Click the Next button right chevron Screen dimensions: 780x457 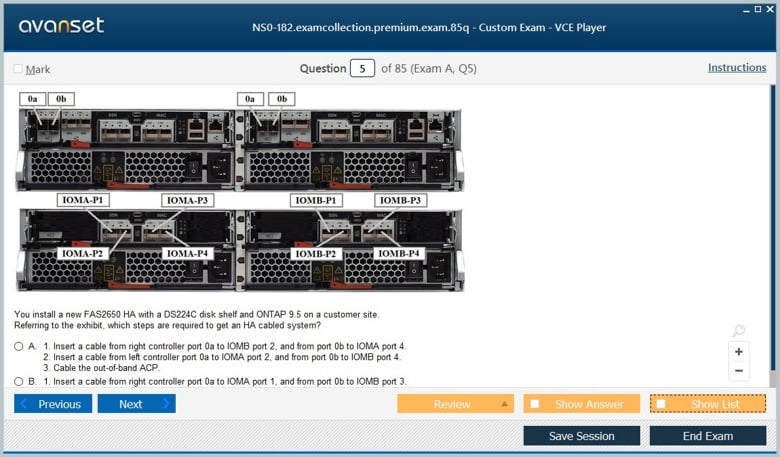[x=166, y=403]
